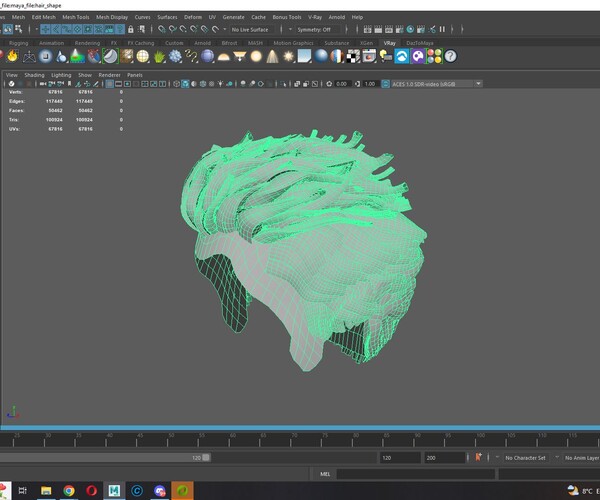Screen dimensions: 600x500
Task: Toggle the viewport grid button
Action: point(109,84)
